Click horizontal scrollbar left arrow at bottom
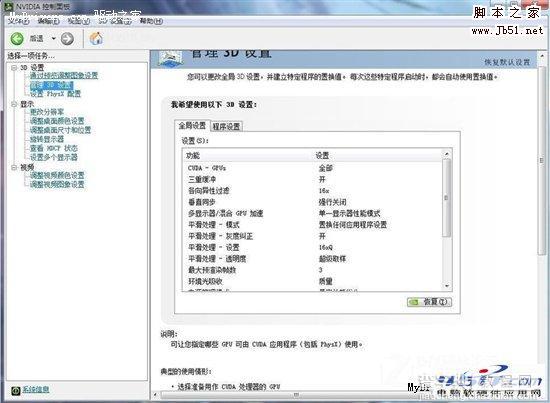This screenshot has height=403, width=550. (156, 395)
